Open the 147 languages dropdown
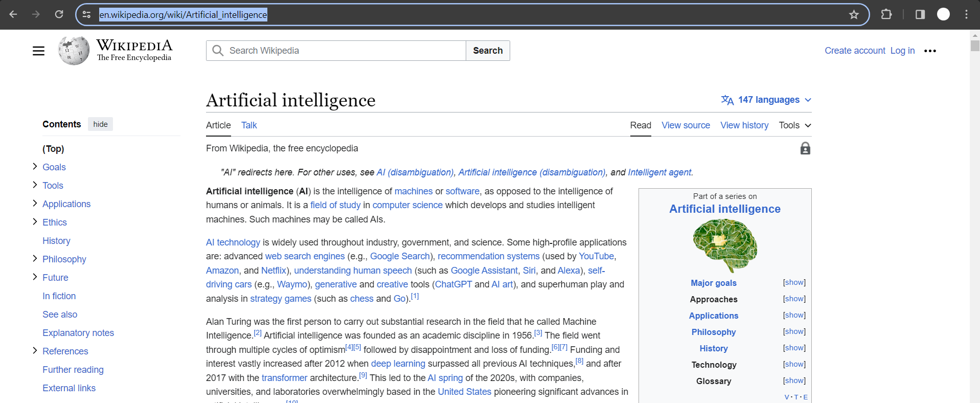Image resolution: width=980 pixels, height=403 pixels. [x=766, y=100]
